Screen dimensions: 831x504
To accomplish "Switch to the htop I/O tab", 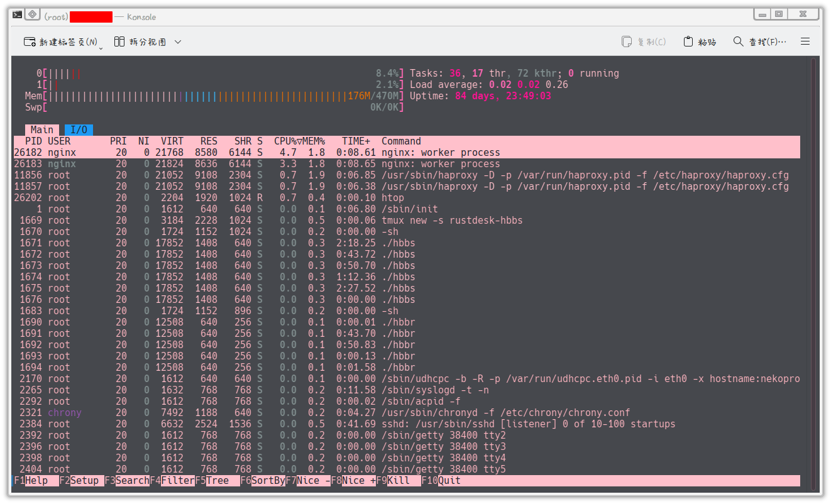I will (79, 129).
